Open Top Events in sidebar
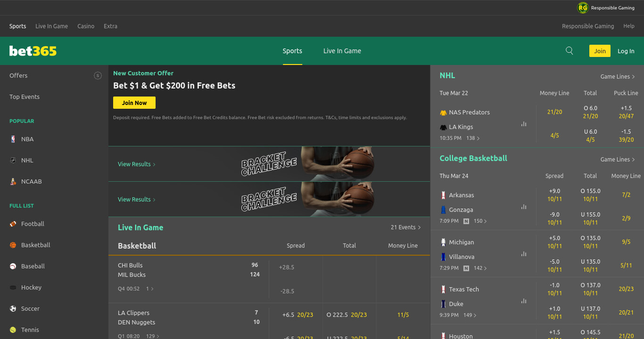The image size is (644, 339). pos(25,97)
